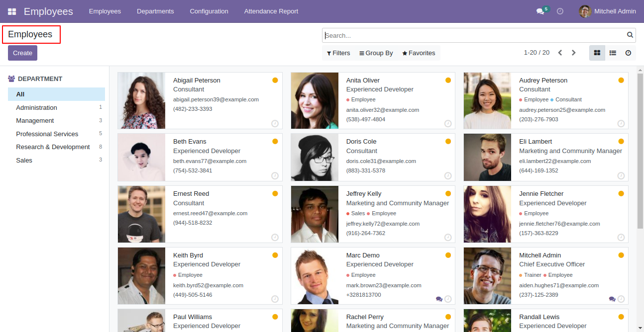Click the 1-20 / 20 pager counter

(x=537, y=52)
